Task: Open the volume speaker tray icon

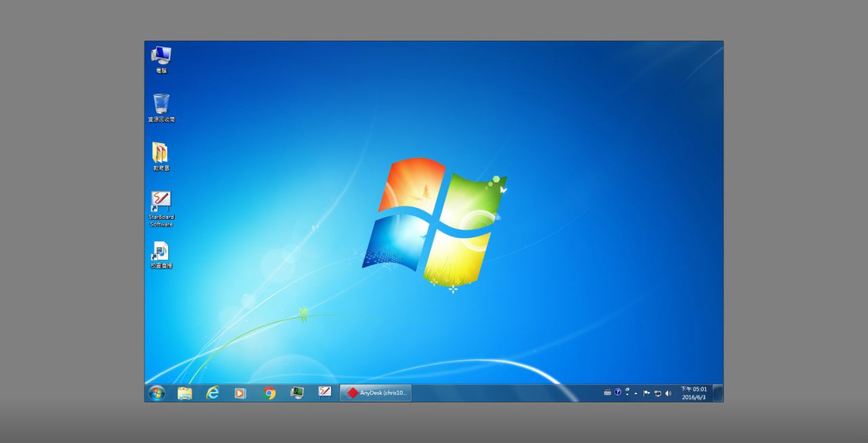Action: click(668, 393)
